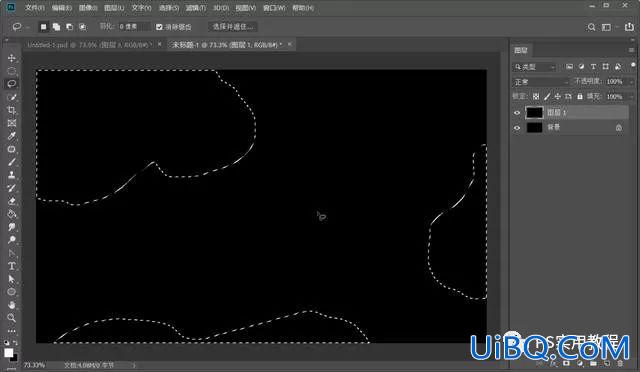Select the Eraser tool
Screen dimensions: 640x372
(11, 201)
